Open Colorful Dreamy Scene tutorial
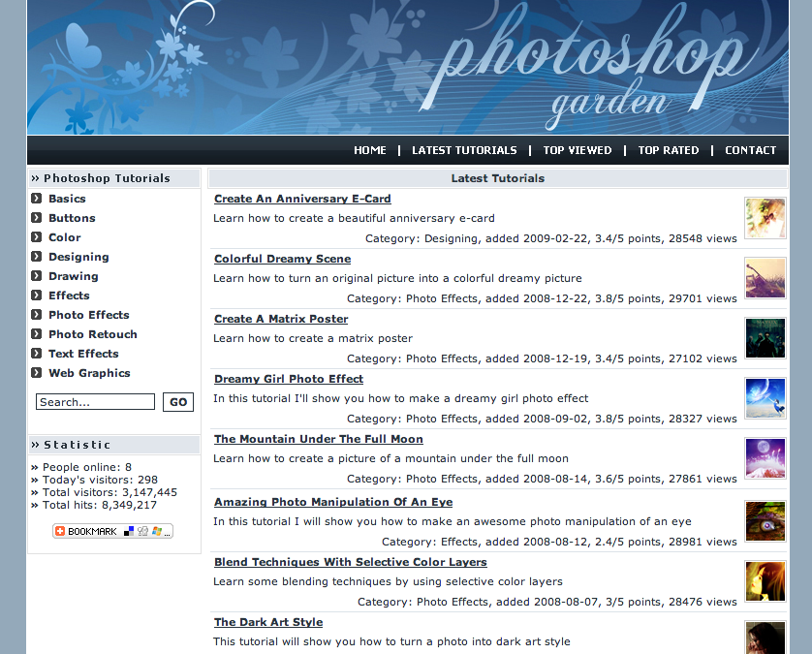Screen dimensions: 812x654 click(x=283, y=259)
